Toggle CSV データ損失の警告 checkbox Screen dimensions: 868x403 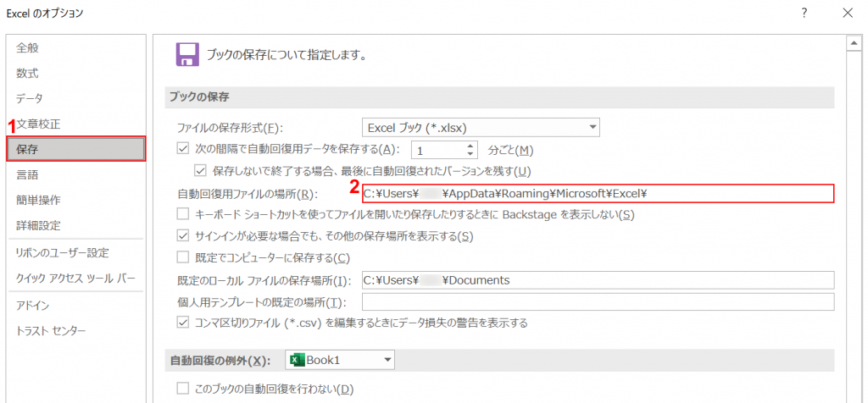click(x=182, y=323)
